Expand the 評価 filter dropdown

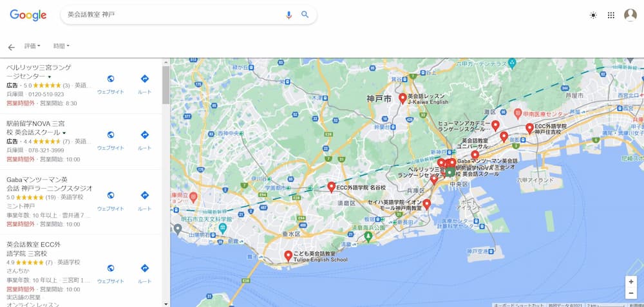32,46
